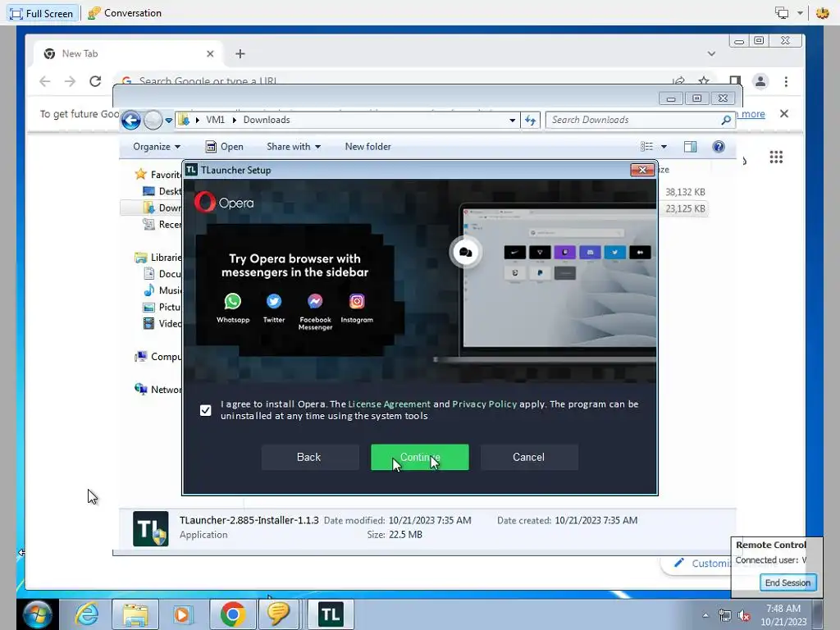Open the License Agreement link

389,404
